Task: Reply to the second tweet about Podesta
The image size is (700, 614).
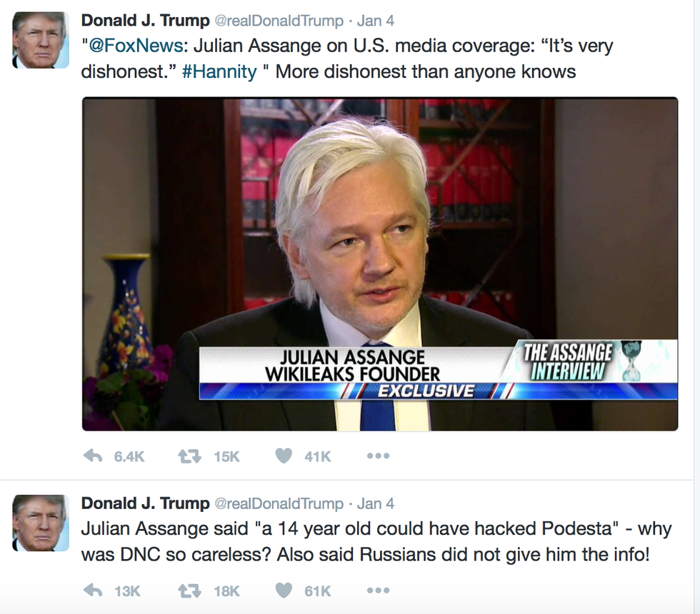Action: (x=94, y=591)
